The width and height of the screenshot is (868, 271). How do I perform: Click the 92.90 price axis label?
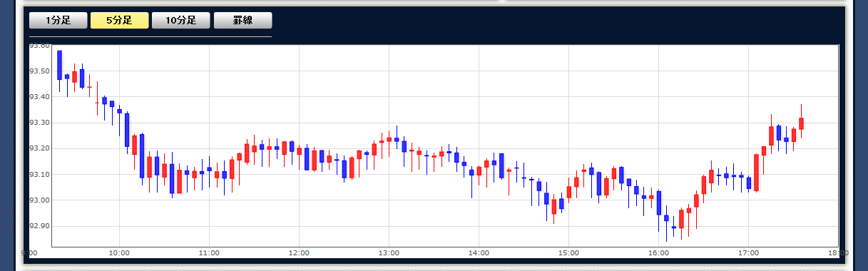[x=39, y=226]
